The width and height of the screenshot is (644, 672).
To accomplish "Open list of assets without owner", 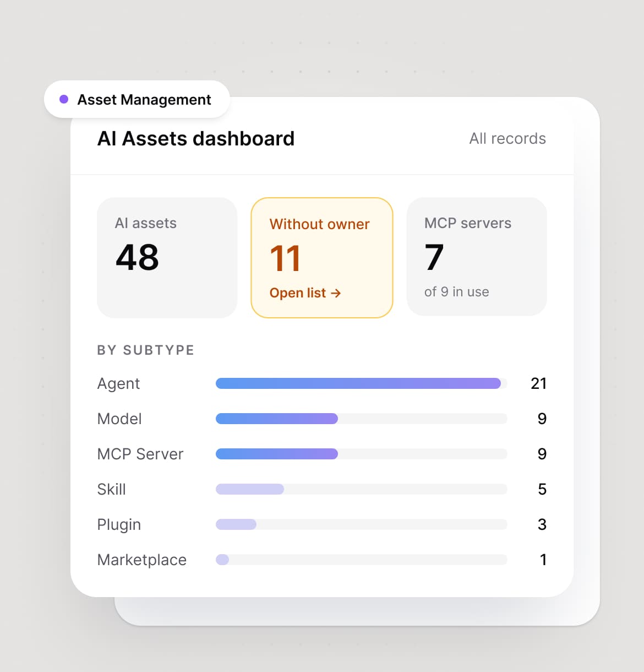I will (305, 293).
